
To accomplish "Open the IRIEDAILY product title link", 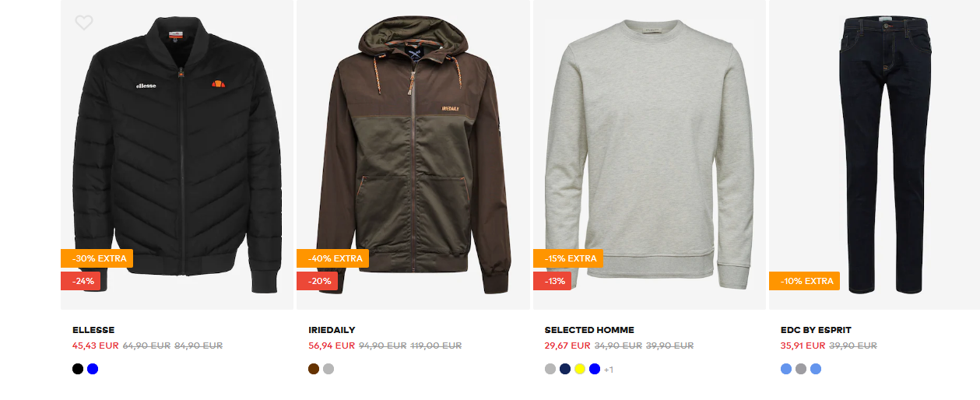I will coord(332,330).
